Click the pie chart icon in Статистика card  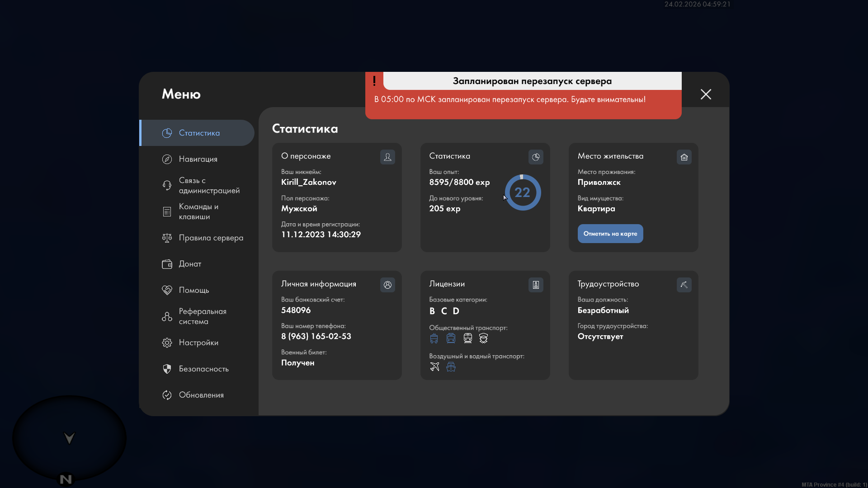tap(536, 157)
